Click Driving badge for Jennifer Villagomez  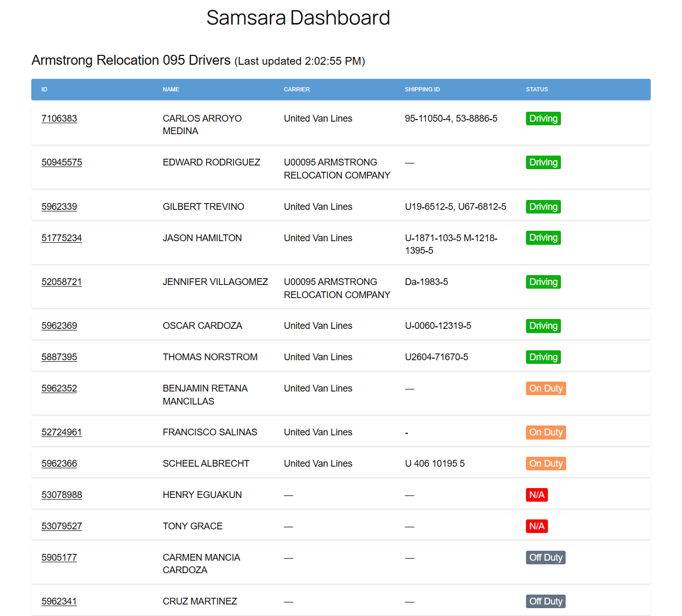(x=543, y=282)
